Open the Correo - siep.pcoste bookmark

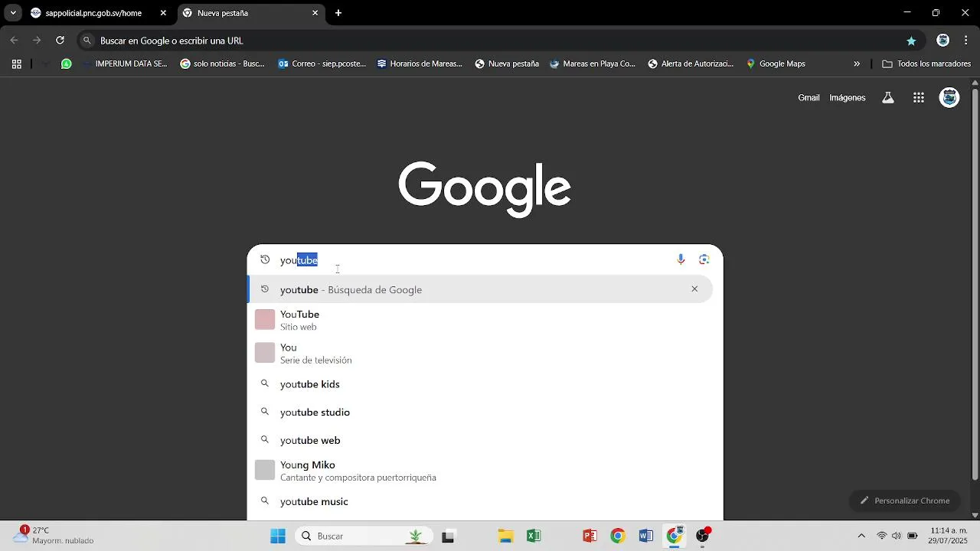[x=322, y=64]
